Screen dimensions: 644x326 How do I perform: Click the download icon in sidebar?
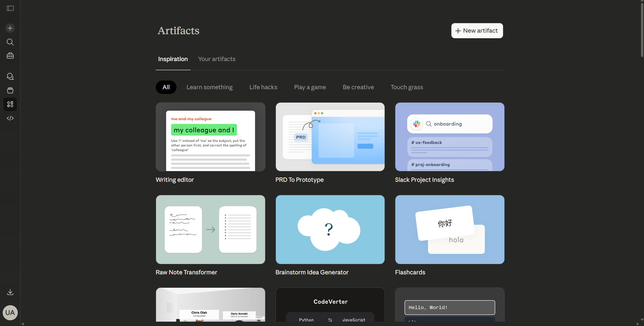point(10,292)
